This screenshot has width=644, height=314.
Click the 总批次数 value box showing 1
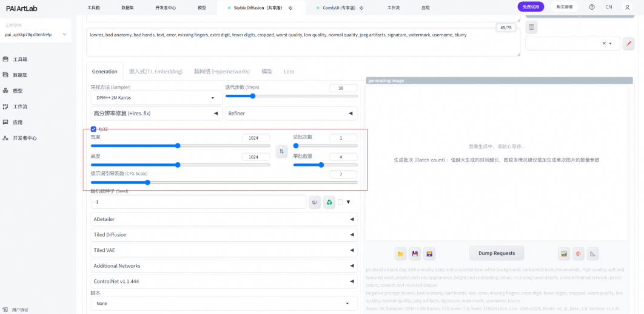click(x=343, y=138)
